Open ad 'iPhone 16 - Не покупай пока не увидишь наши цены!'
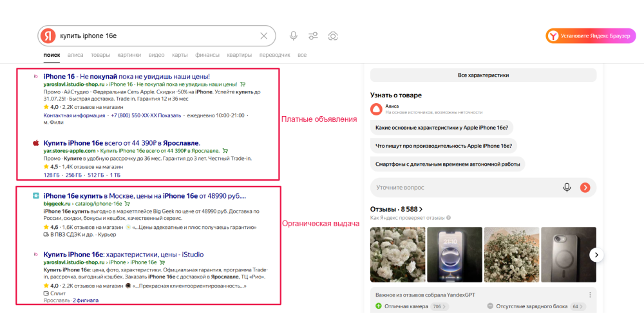Screen dimensions: 644x334 click(x=126, y=77)
